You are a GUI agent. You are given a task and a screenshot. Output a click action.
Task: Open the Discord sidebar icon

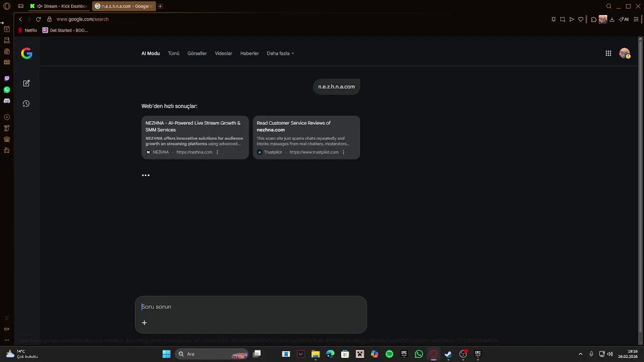pos(7,101)
